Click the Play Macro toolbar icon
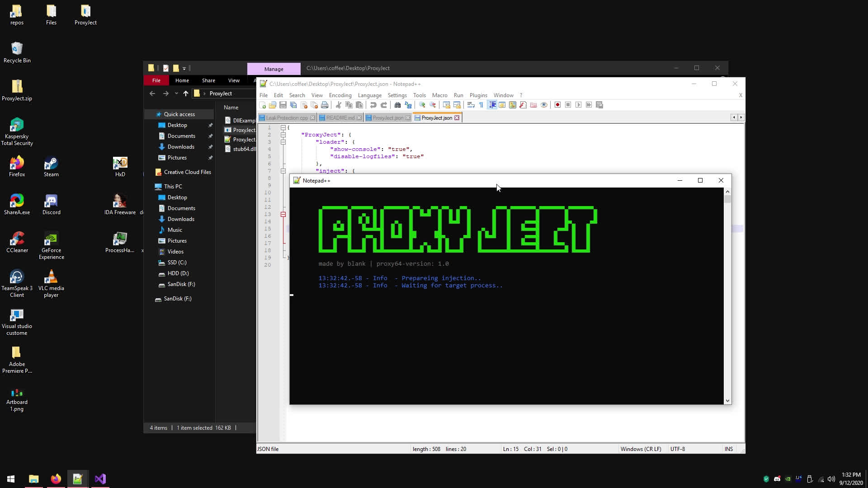Viewport: 868px width, 488px height. 579,105
